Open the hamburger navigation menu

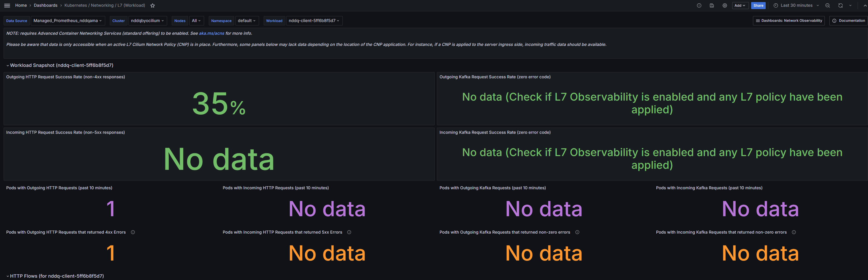7,5
